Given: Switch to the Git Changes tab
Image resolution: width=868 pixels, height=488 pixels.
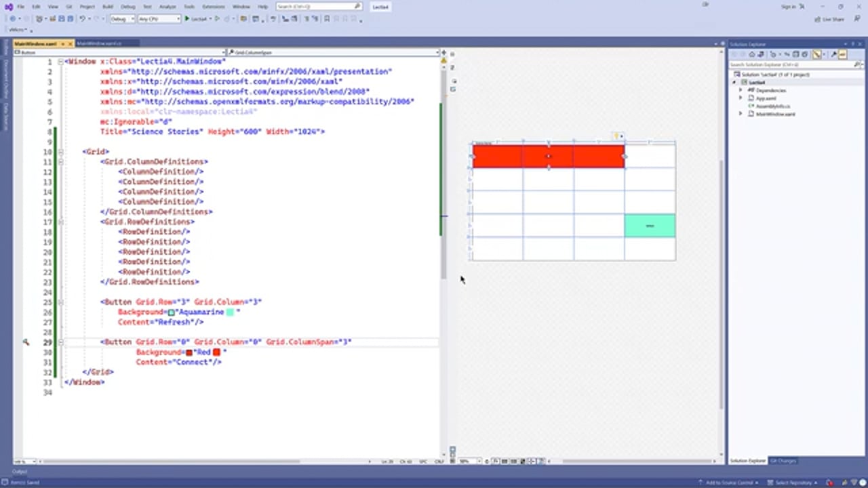Looking at the screenshot, I should click(783, 461).
